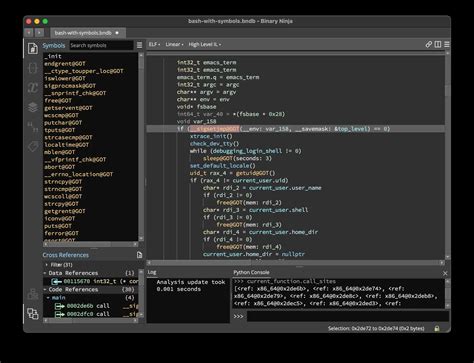Select the bash-with-symbols.bndb tab
The image size is (474, 363).
[87, 33]
